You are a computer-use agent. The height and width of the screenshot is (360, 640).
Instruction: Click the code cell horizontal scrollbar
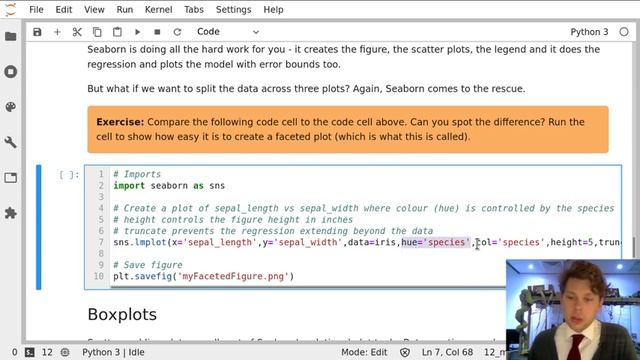pyautogui.click(x=308, y=287)
